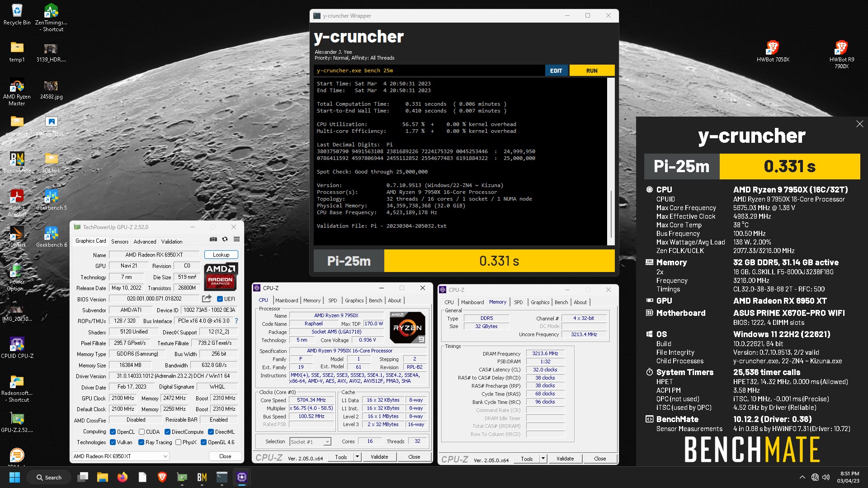Open 24582.jpg image thumbnail on desktop
The image size is (868, 488).
(x=51, y=88)
